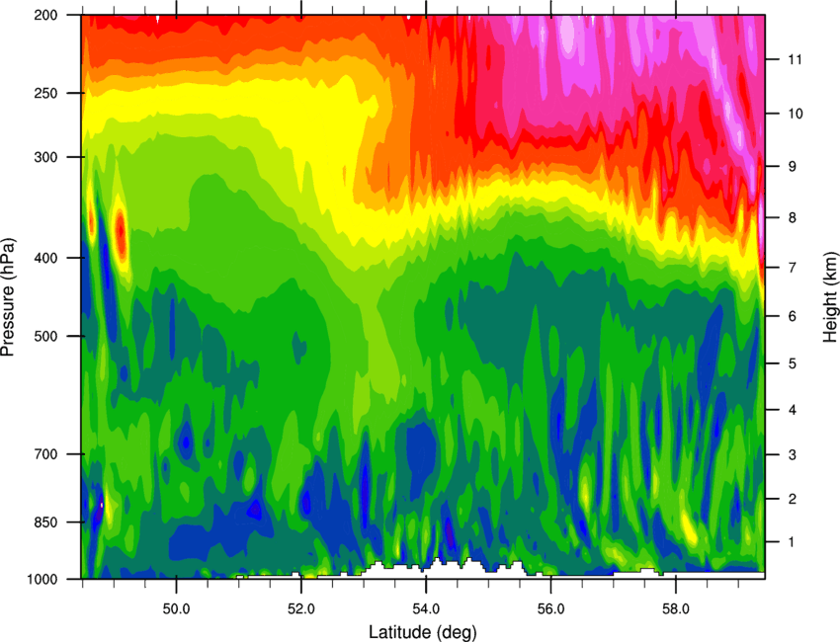Click the 8 km height label
The image size is (840, 642).
(x=793, y=218)
